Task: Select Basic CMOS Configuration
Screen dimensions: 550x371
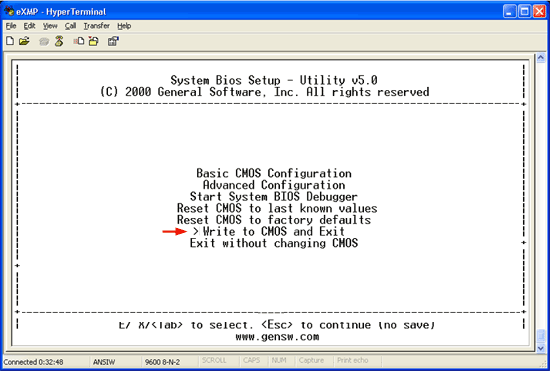Action: click(274, 173)
